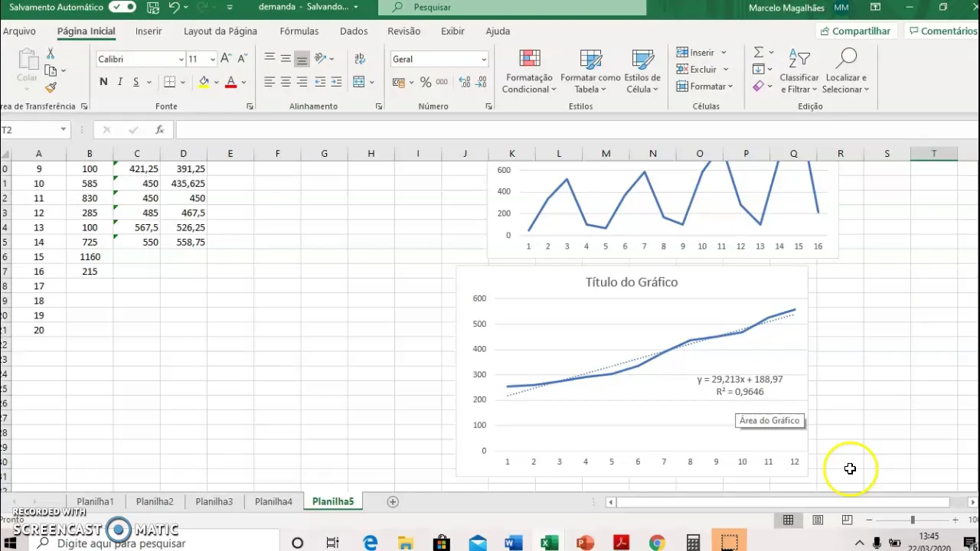Switch to the Inserir ribbon tab
The width and height of the screenshot is (980, 551).
pos(149,31)
